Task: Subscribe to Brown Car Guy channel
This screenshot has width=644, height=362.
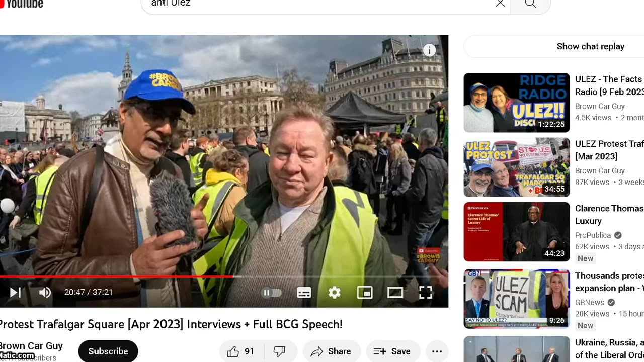Action: 108,351
